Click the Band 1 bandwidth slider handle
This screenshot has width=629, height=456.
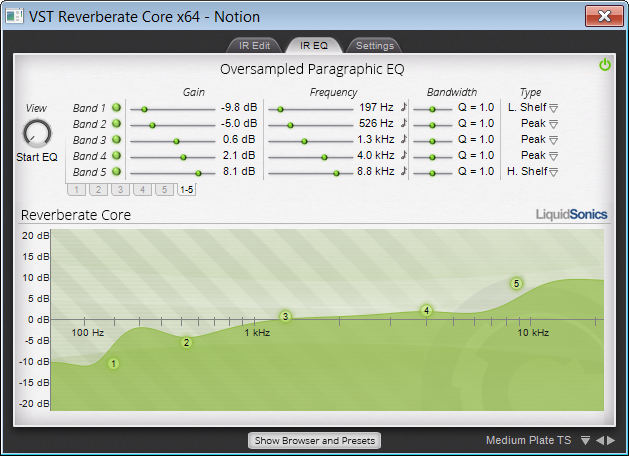[x=432, y=109]
